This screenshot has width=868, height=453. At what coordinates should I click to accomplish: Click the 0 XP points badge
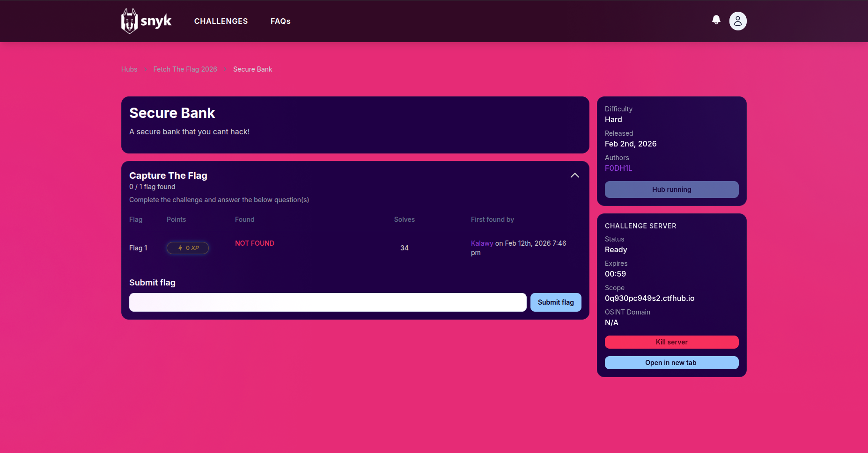(188, 248)
